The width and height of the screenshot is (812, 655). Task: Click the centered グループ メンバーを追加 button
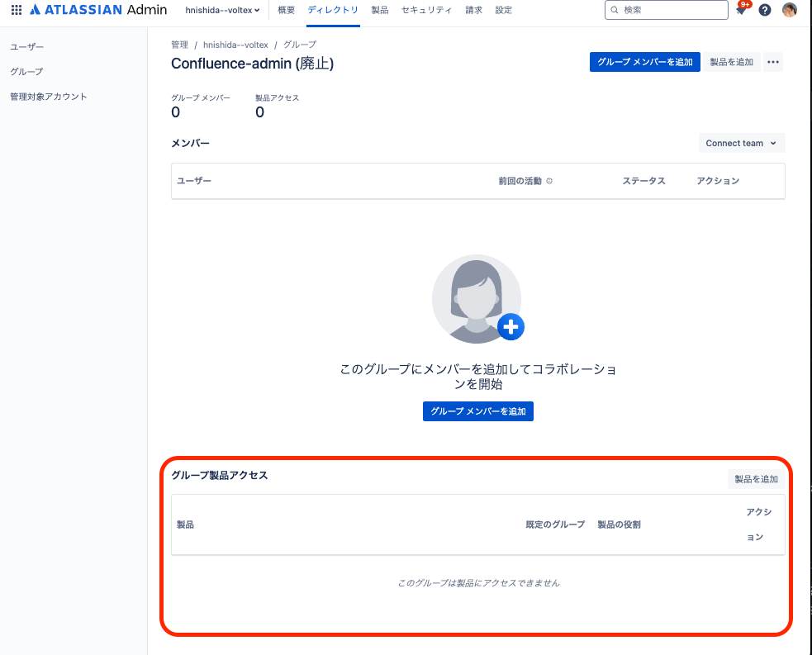478,411
